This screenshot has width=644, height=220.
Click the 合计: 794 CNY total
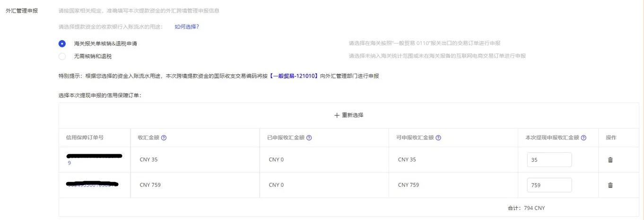525,208
